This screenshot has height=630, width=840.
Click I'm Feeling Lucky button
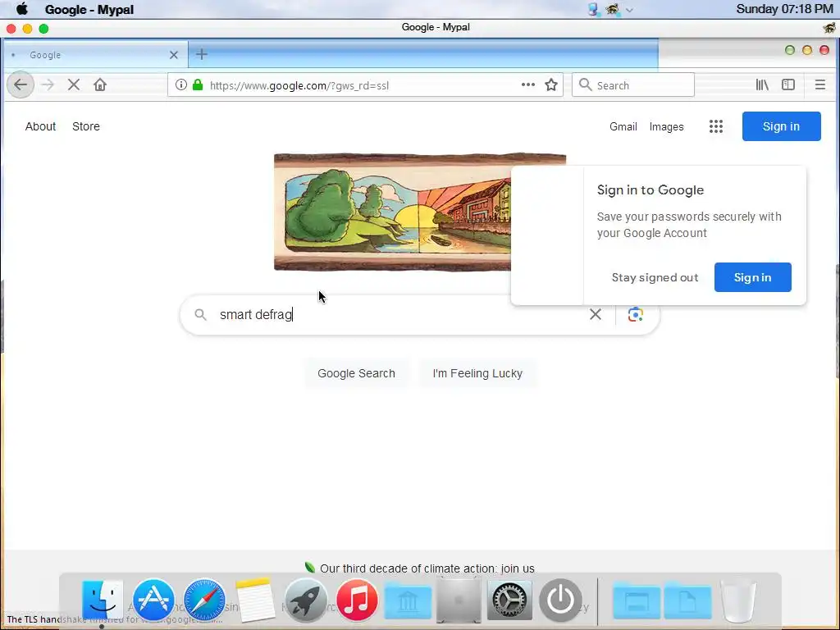(x=477, y=373)
